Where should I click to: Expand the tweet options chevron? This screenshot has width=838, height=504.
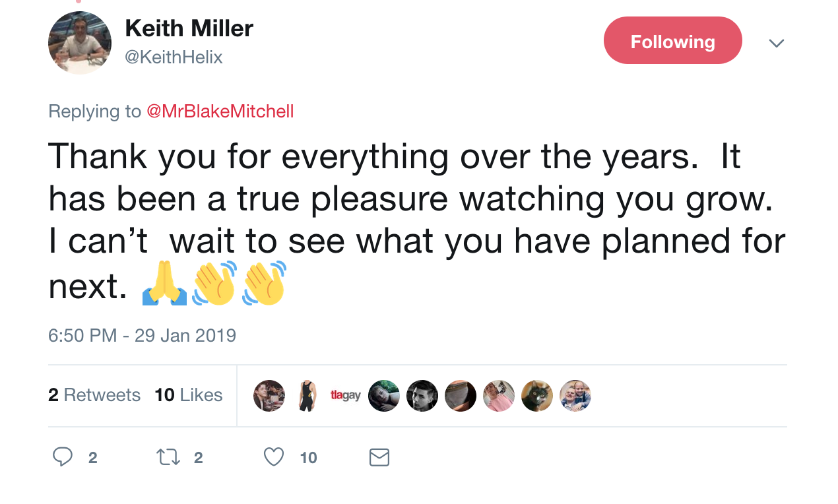pos(777,43)
